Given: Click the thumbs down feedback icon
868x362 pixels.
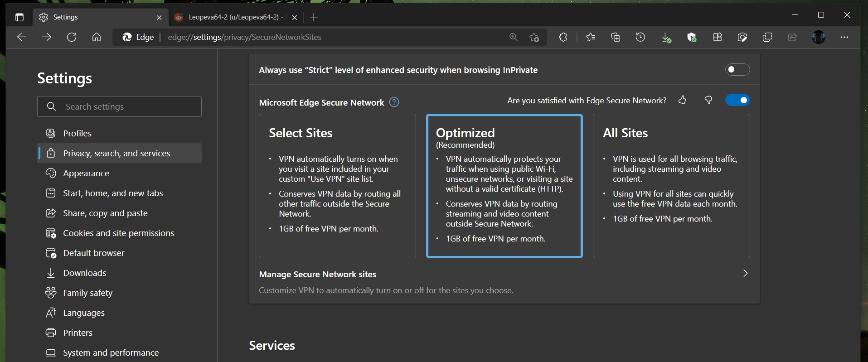Looking at the screenshot, I should point(708,100).
